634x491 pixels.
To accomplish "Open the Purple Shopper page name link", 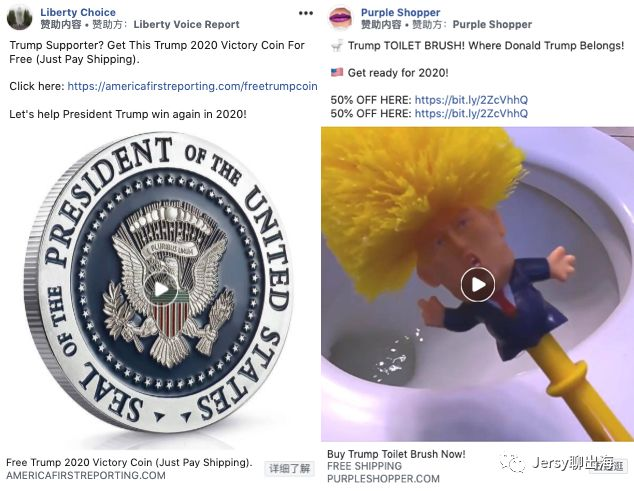I will (400, 13).
